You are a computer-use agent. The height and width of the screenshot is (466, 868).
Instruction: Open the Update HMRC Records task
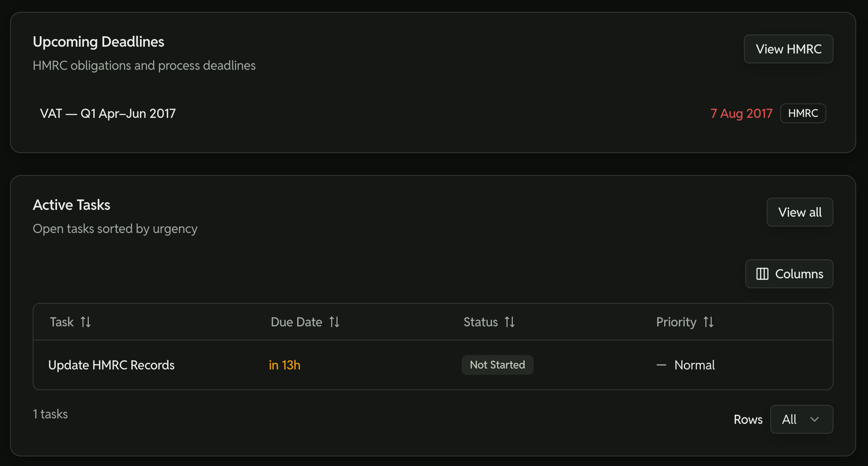111,365
